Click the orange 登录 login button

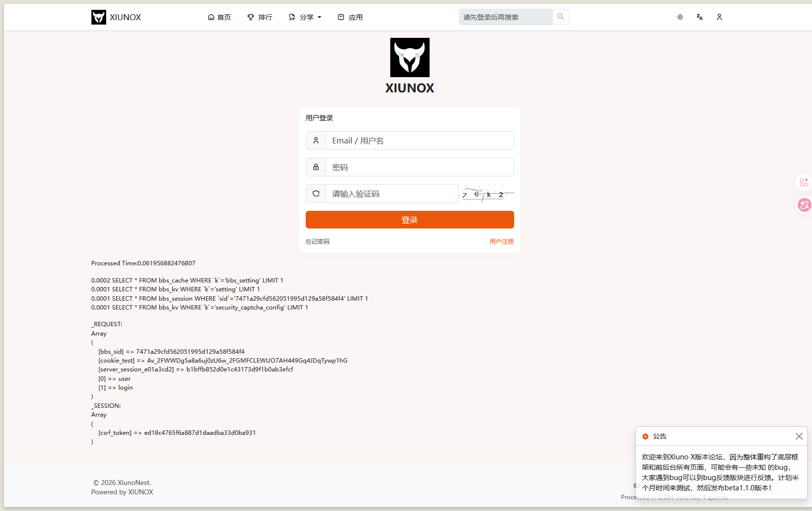410,220
